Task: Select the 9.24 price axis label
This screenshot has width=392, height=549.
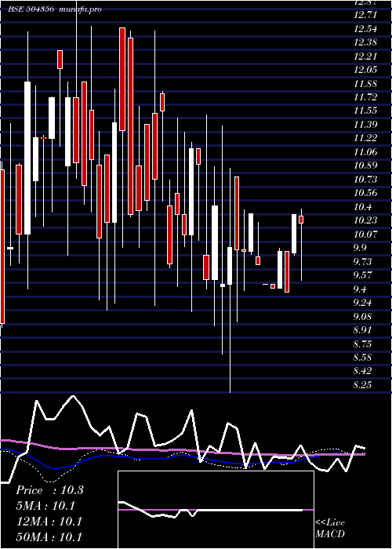Action: click(362, 303)
